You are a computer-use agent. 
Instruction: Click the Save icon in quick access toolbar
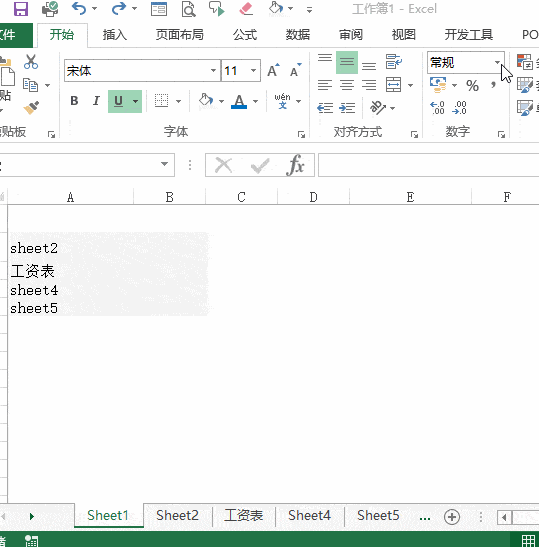21,9
